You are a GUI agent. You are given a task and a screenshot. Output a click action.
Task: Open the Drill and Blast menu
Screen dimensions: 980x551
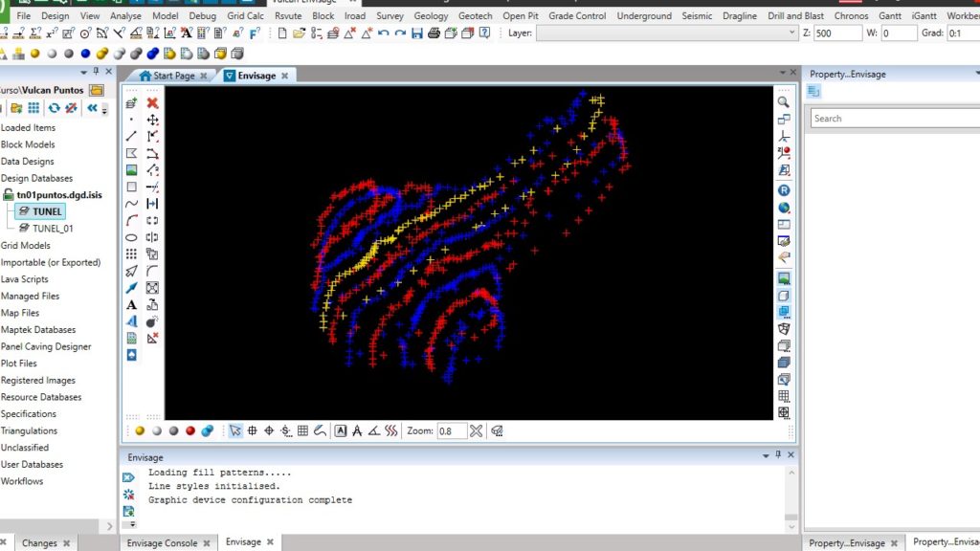(795, 15)
